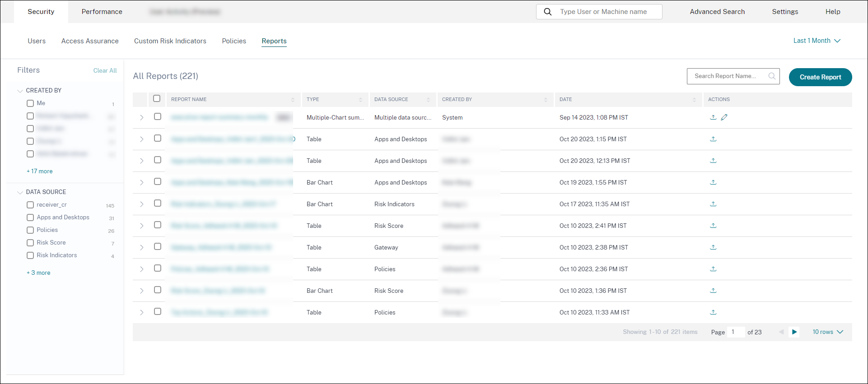Enable the Apps and Desktops data source filter
868x384 pixels.
30,217
